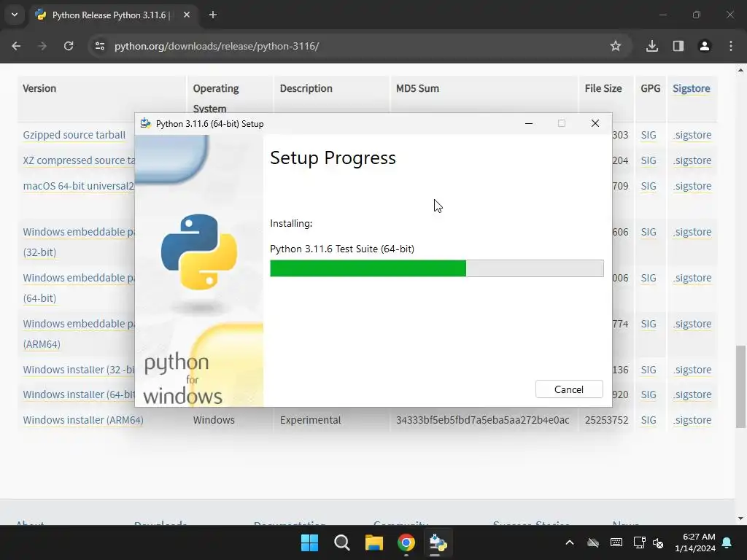Open File Explorer from taskbar
Viewport: 747px width, 560px height.
[x=374, y=542]
